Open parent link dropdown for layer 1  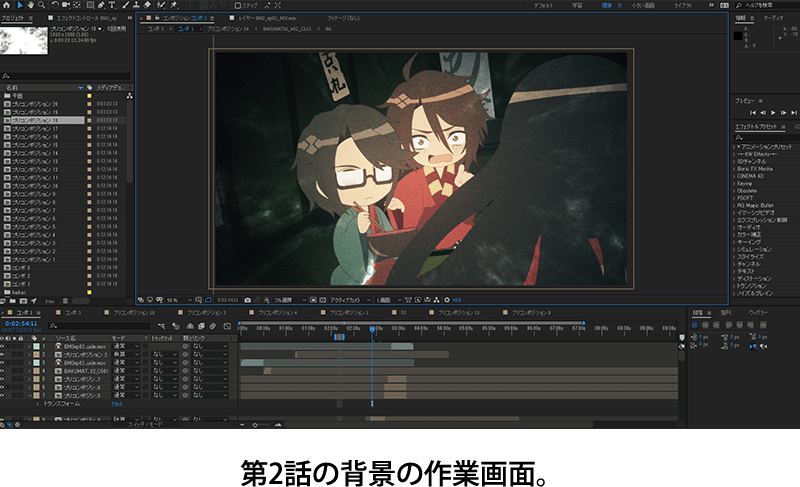coord(210,346)
